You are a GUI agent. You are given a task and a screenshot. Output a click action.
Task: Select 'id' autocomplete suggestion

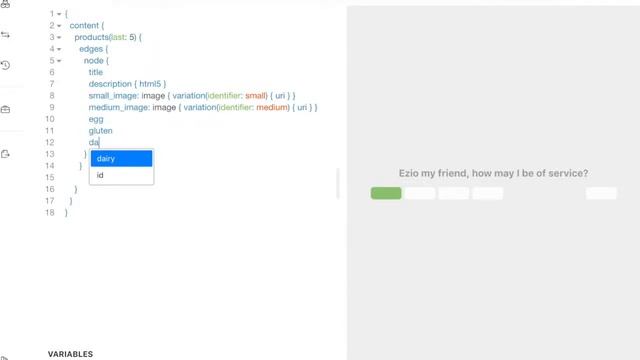coord(121,175)
